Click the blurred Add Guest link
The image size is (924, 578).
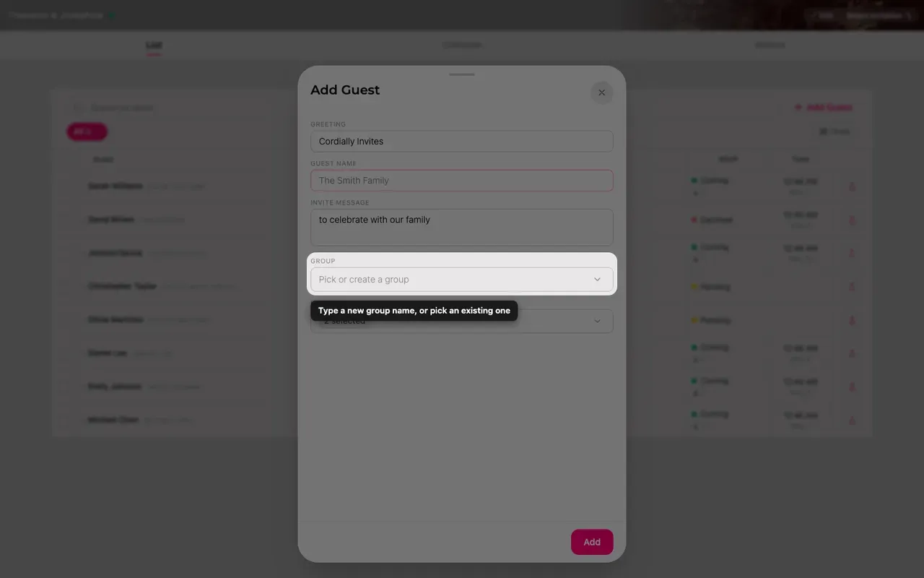click(829, 108)
